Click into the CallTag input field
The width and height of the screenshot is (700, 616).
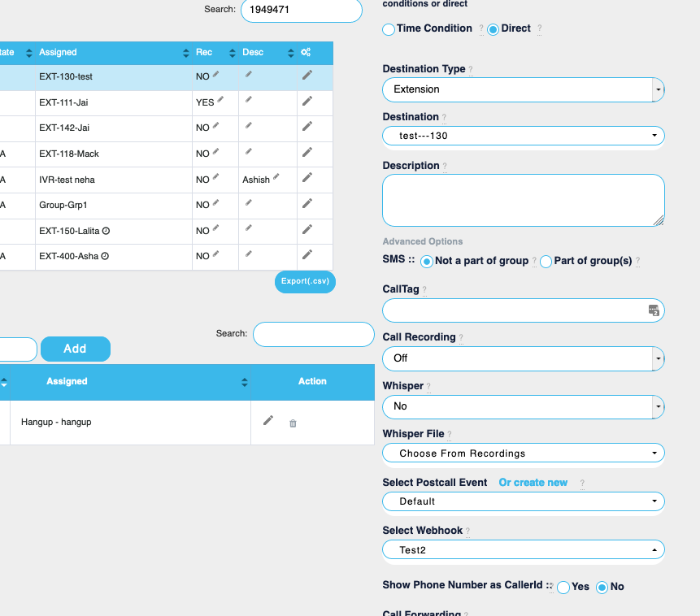524,310
